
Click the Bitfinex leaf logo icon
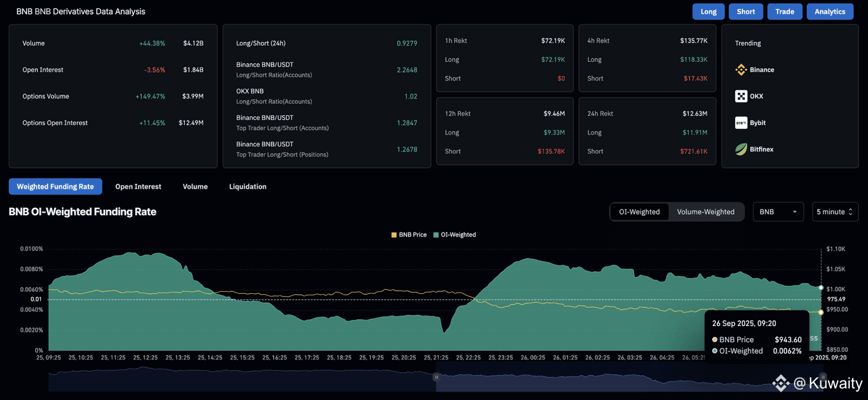tap(741, 149)
